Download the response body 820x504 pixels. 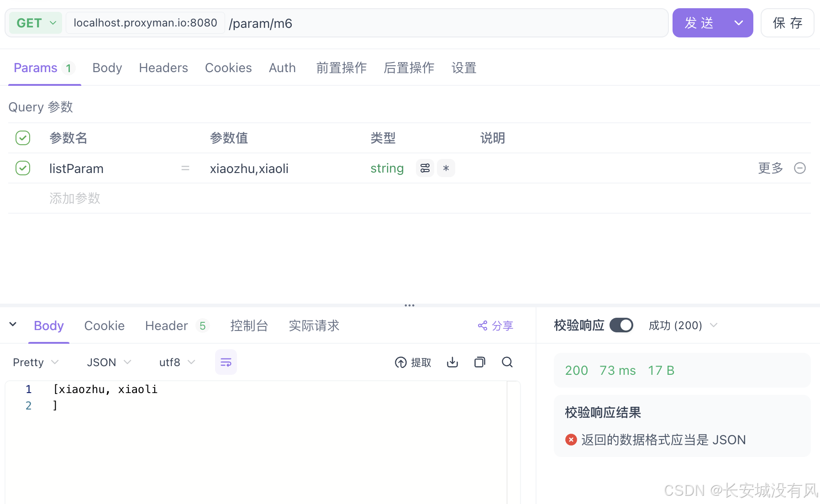452,362
